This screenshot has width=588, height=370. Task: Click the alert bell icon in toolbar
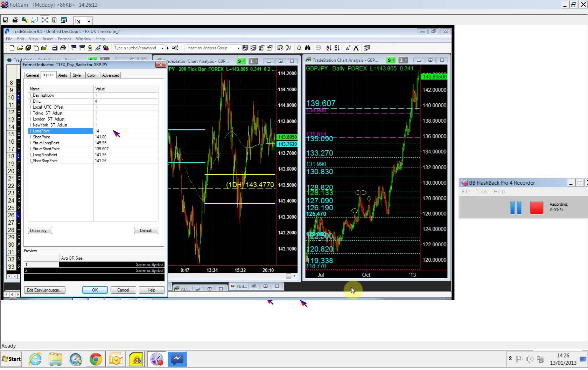click(299, 48)
